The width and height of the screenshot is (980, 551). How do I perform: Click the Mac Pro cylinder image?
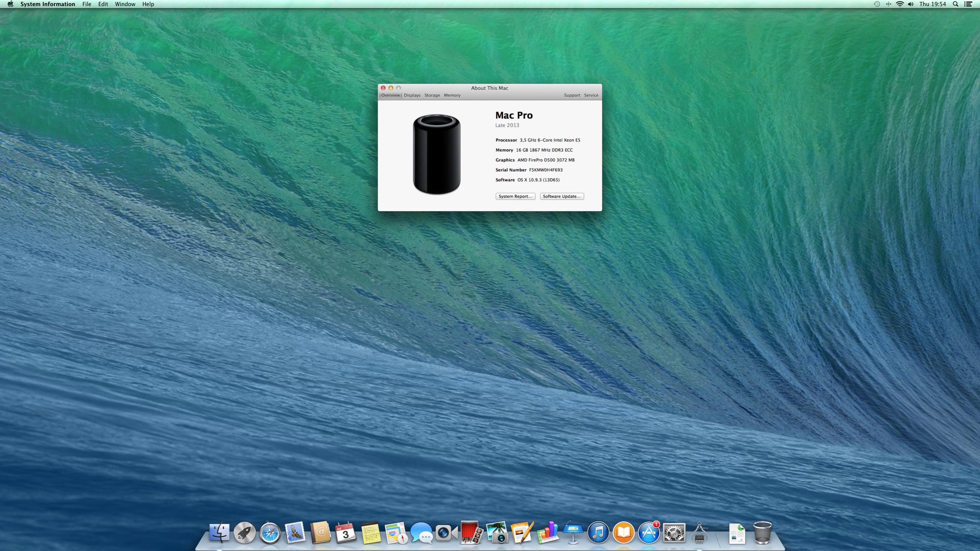tap(437, 154)
